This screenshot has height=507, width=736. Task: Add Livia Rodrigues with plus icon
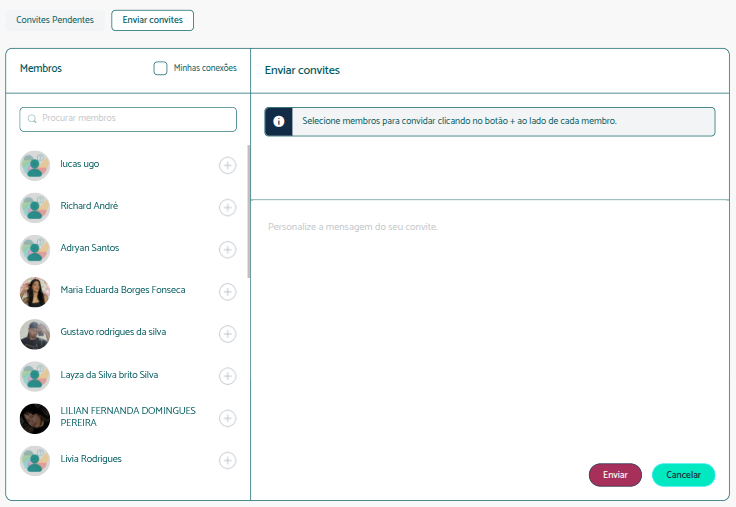coord(227,460)
